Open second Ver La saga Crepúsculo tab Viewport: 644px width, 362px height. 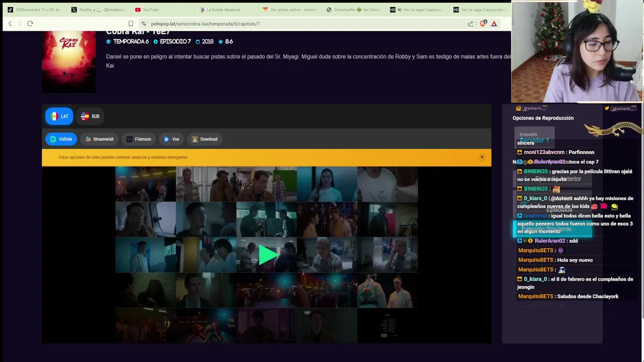[479, 10]
